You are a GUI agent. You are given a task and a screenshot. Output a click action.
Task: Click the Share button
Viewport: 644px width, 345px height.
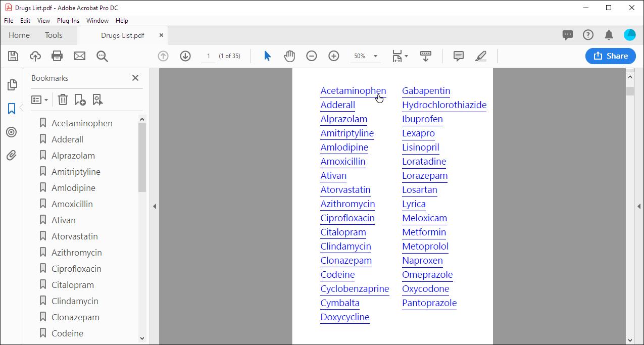[610, 56]
